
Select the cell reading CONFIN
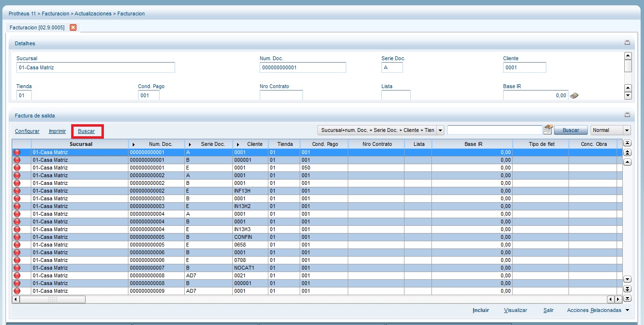[x=250, y=237]
